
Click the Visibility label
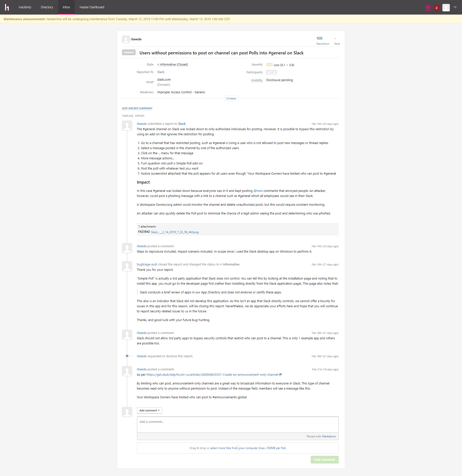pyautogui.click(x=257, y=80)
